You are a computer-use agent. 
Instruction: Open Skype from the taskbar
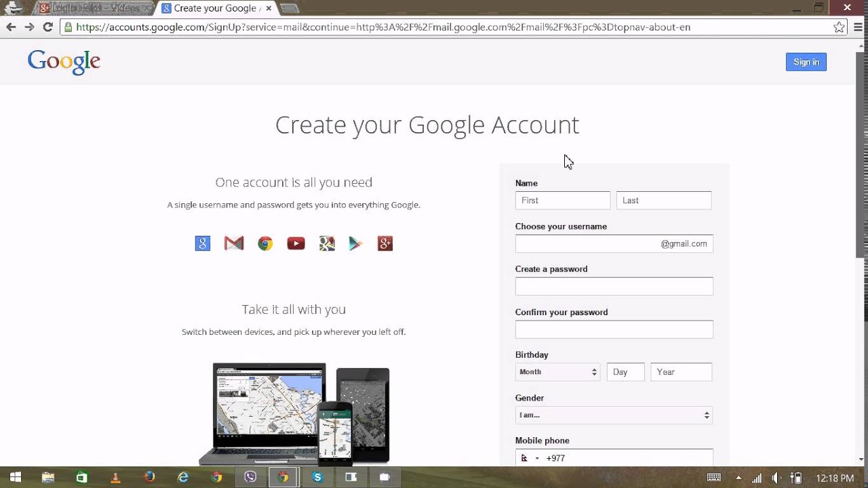tap(317, 477)
